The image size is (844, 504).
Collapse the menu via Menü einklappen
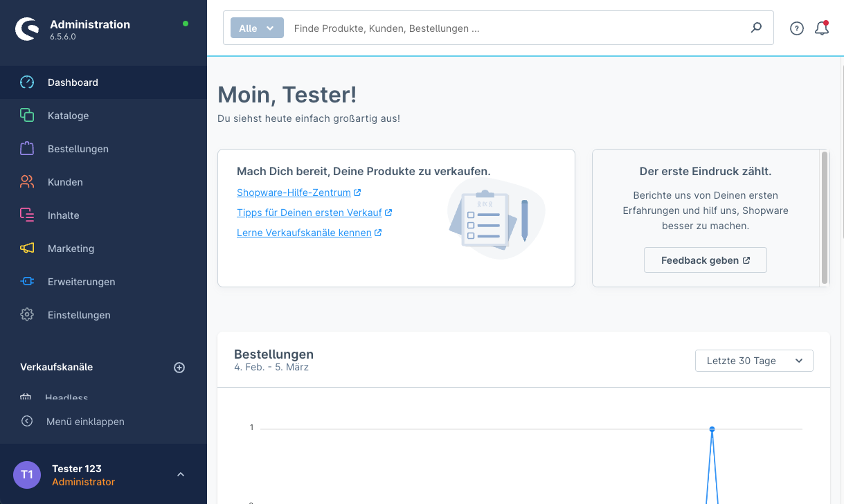(x=84, y=422)
